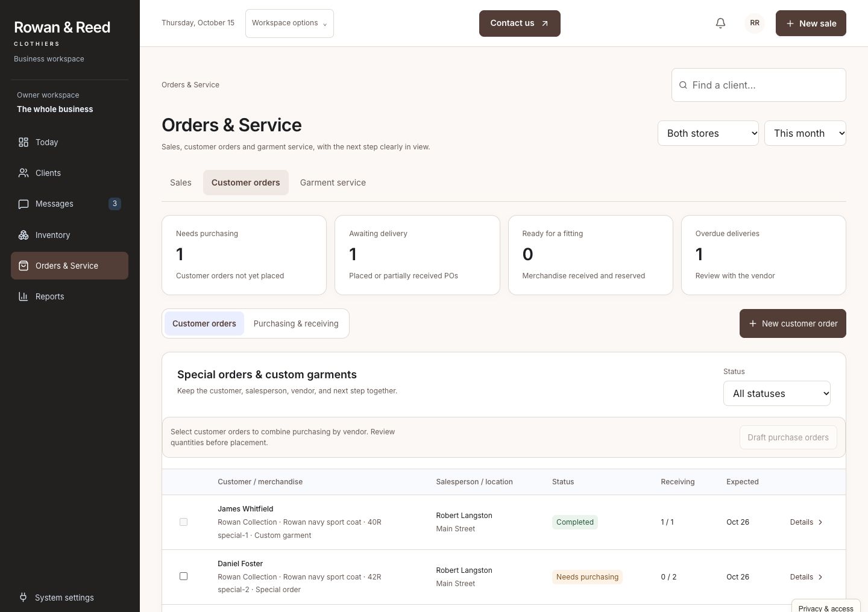The width and height of the screenshot is (868, 612).
Task: Expand Details for Daniel Foster order
Action: pos(807,577)
